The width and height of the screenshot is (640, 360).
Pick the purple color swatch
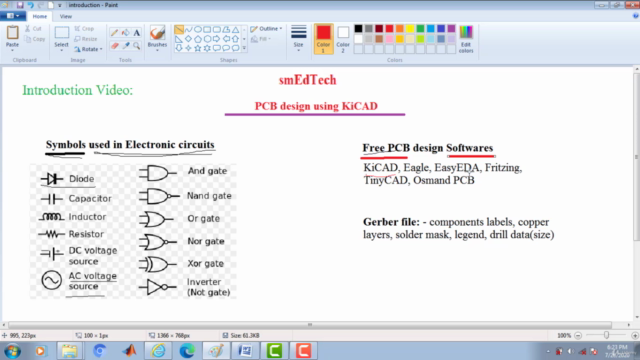pos(451,29)
